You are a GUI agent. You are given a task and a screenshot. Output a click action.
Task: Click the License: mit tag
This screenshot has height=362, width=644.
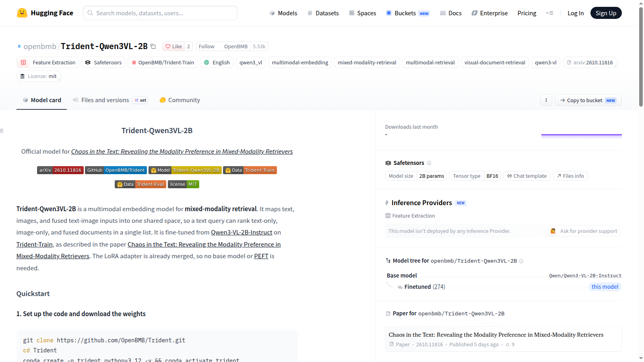pyautogui.click(x=39, y=76)
